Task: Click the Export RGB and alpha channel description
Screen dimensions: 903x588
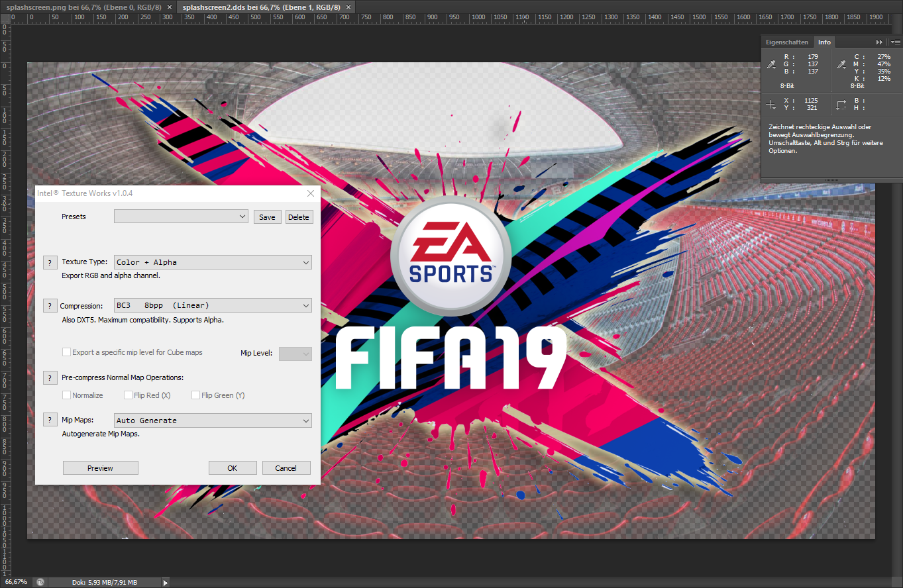Action: coord(111,275)
